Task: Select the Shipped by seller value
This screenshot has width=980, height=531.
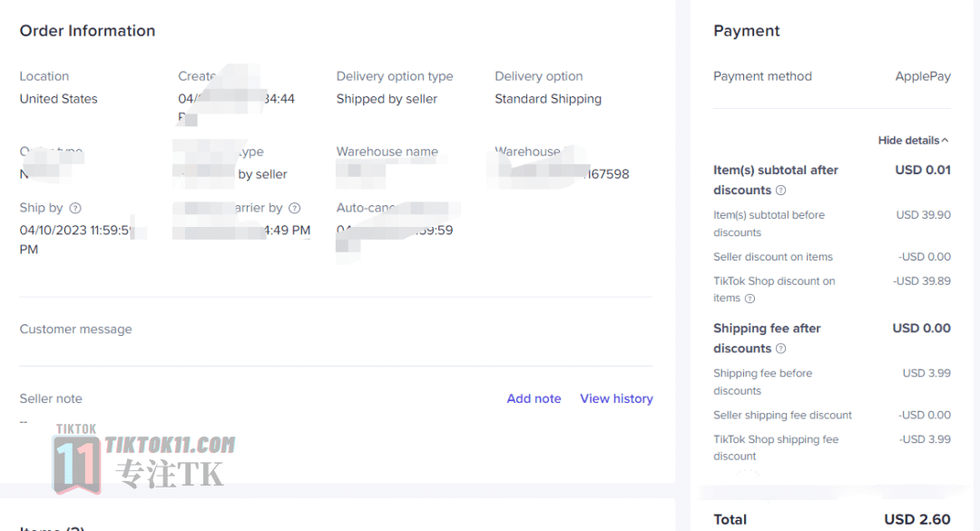Action: click(387, 99)
